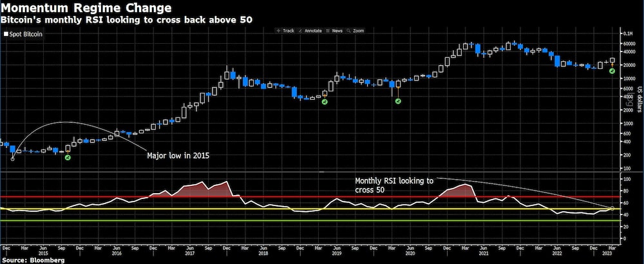The height and width of the screenshot is (264, 644).
Task: Click green marker at 2023 candle
Action: 610,71
